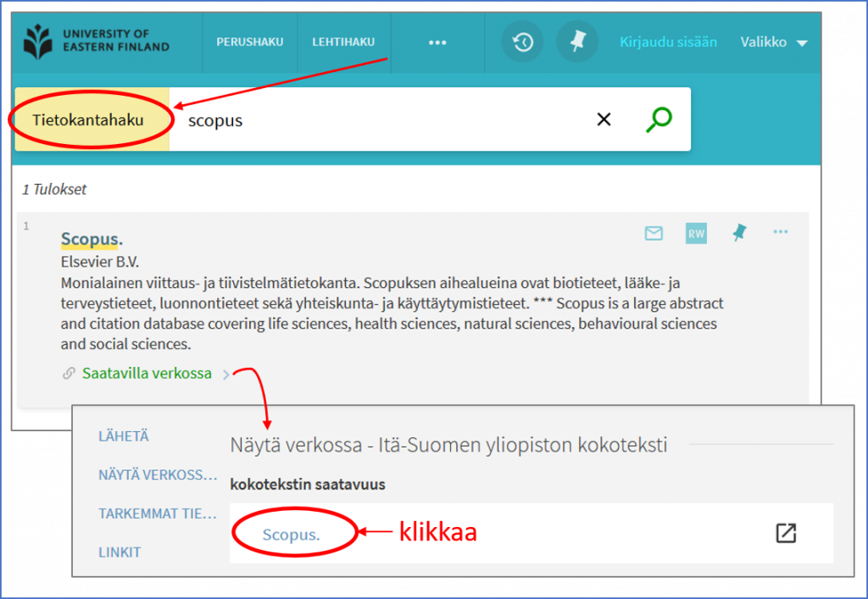Click the Näytä verkossa - Itä-Suomen yliopiston kokoteksti heading

point(449,446)
